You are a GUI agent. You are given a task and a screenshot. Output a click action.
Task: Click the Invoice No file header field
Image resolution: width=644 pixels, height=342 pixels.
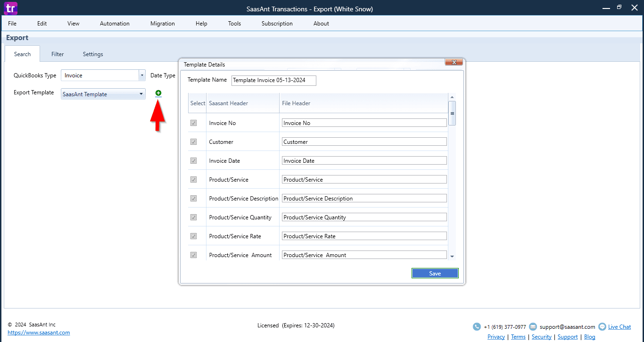tap(364, 123)
